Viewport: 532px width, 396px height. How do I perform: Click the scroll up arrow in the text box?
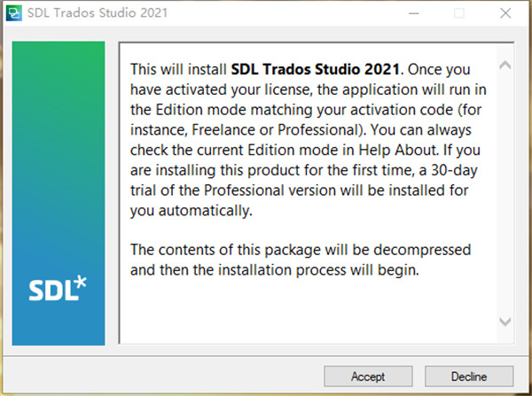pyautogui.click(x=505, y=66)
